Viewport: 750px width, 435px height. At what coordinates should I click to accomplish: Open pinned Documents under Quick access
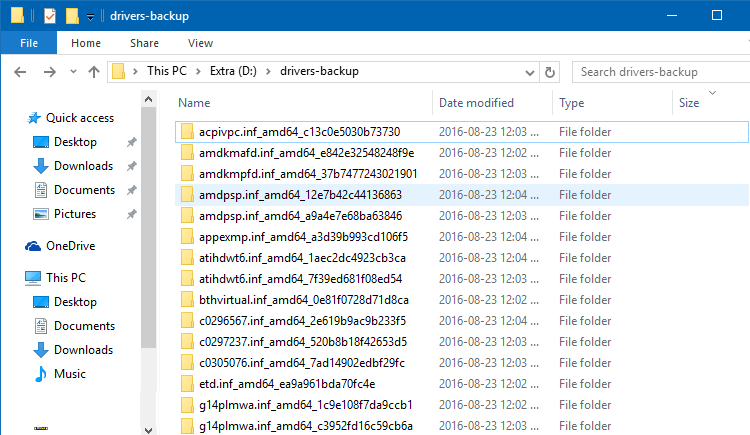[x=74, y=190]
